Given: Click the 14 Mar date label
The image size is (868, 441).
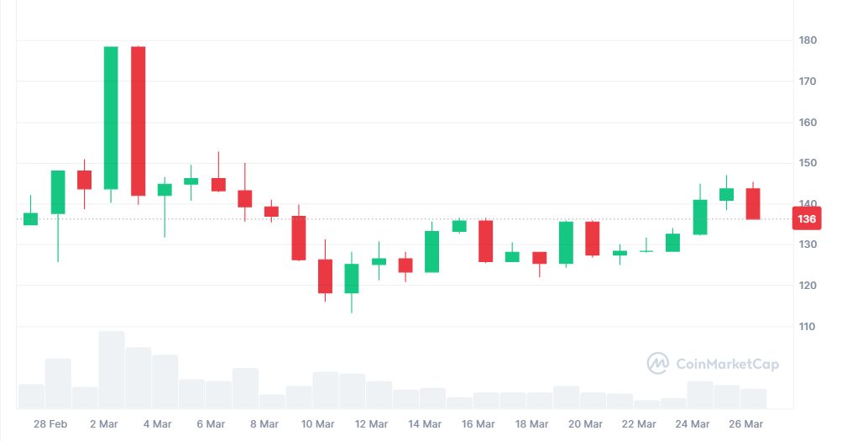Looking at the screenshot, I should point(425,423).
